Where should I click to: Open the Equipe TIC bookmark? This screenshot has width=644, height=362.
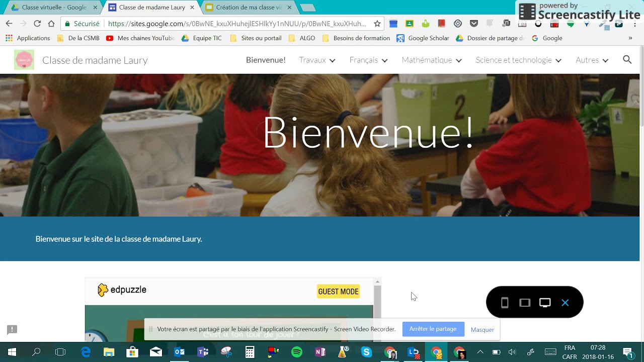[202, 38]
